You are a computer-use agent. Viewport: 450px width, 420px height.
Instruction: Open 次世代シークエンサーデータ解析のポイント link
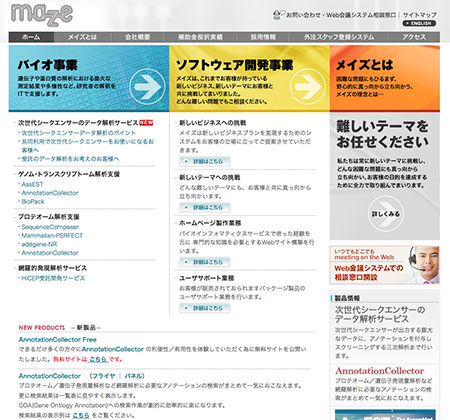[79, 133]
